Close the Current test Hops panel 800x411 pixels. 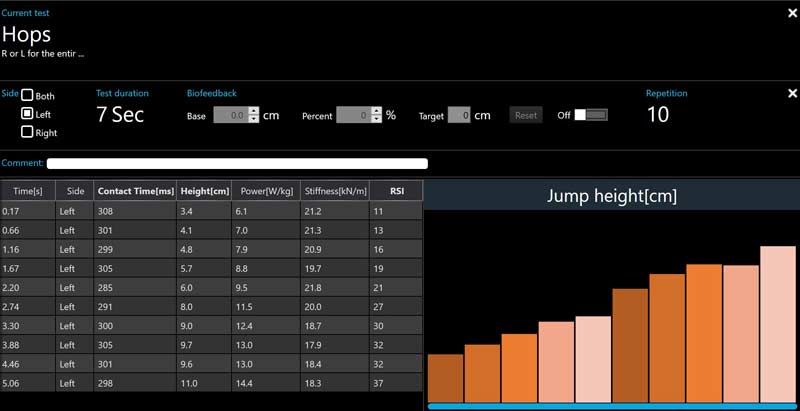coord(792,13)
